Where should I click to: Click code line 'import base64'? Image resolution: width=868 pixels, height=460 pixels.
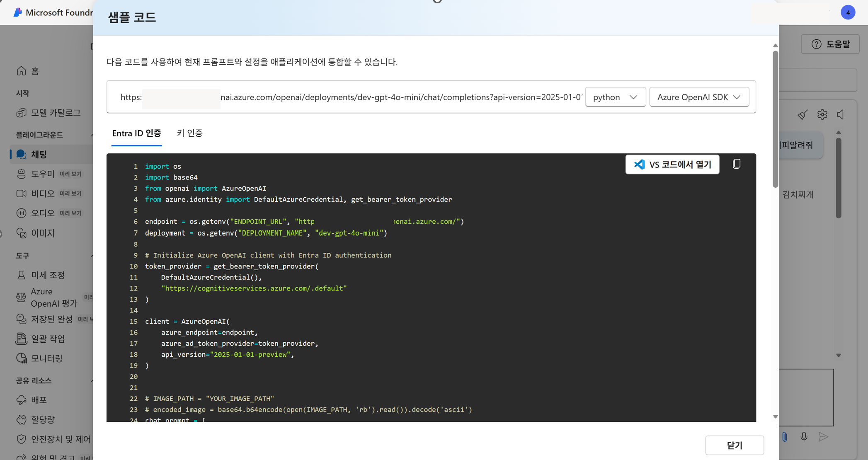171,177
